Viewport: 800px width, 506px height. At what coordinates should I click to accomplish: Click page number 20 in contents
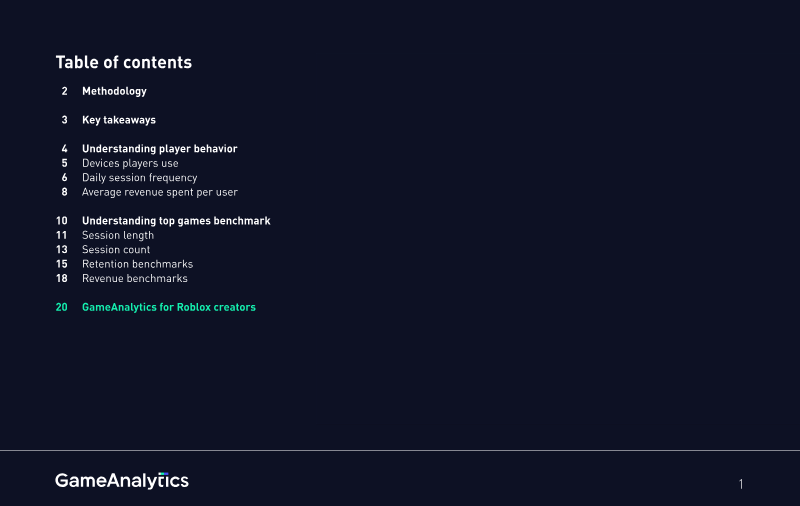pyautogui.click(x=62, y=308)
